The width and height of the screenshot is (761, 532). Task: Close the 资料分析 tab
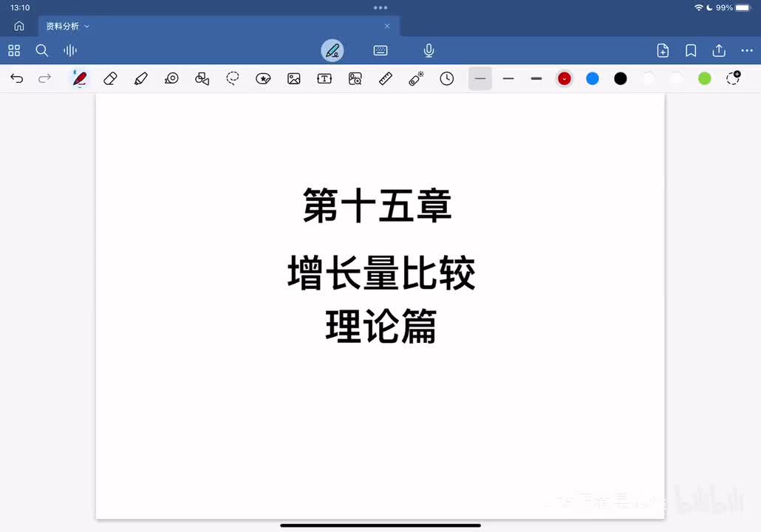coord(387,26)
